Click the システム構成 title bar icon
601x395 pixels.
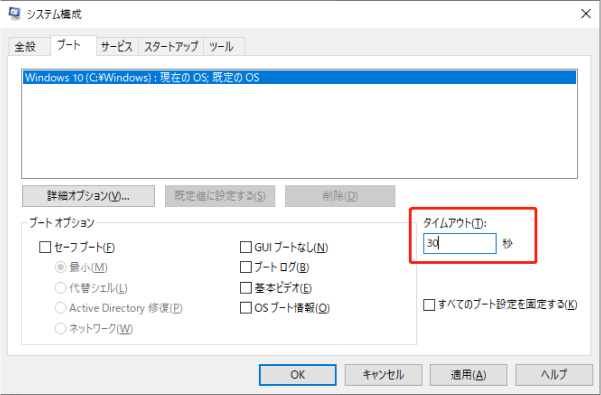(15, 13)
